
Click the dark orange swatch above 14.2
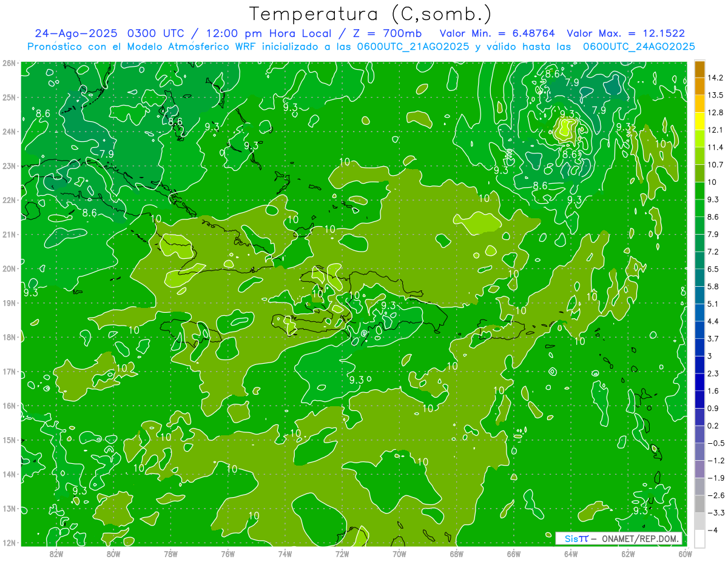(x=699, y=69)
